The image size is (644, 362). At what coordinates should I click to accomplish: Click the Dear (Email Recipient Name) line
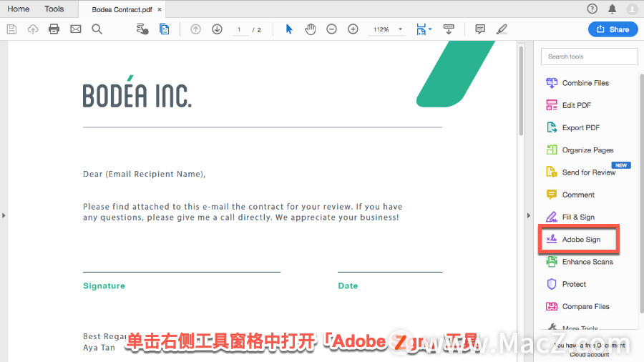pyautogui.click(x=144, y=174)
